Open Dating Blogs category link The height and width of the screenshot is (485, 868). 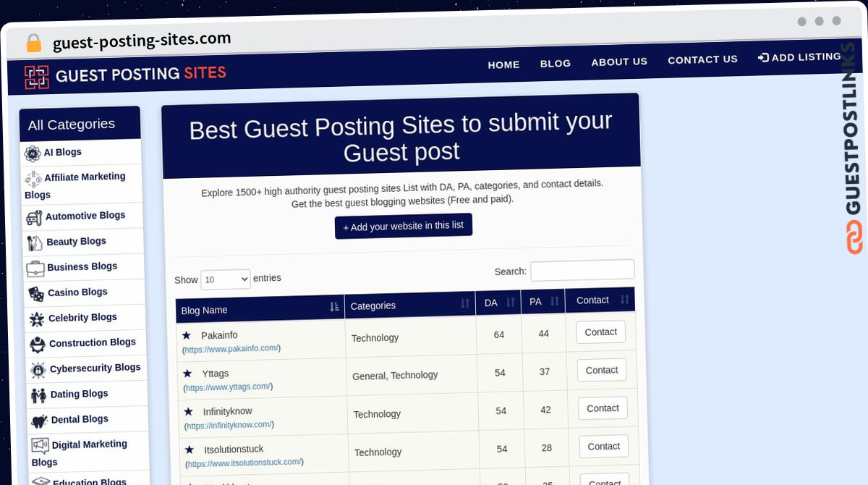(80, 394)
